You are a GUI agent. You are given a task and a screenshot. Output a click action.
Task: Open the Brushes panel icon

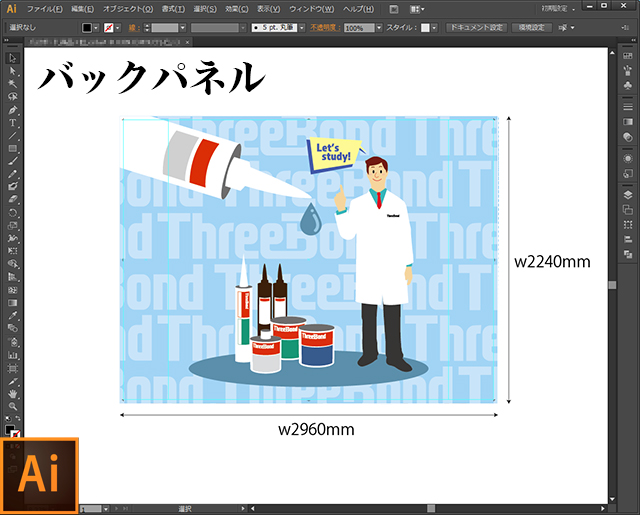628,71
